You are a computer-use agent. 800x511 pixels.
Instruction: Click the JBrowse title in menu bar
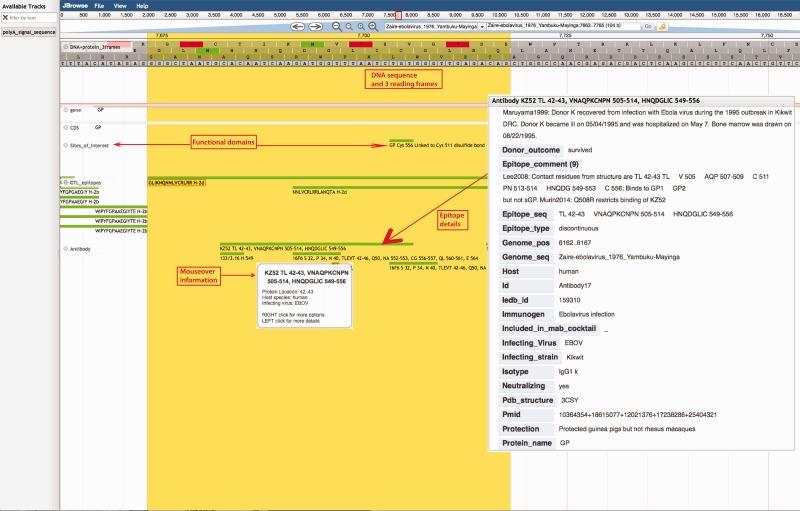(x=74, y=6)
